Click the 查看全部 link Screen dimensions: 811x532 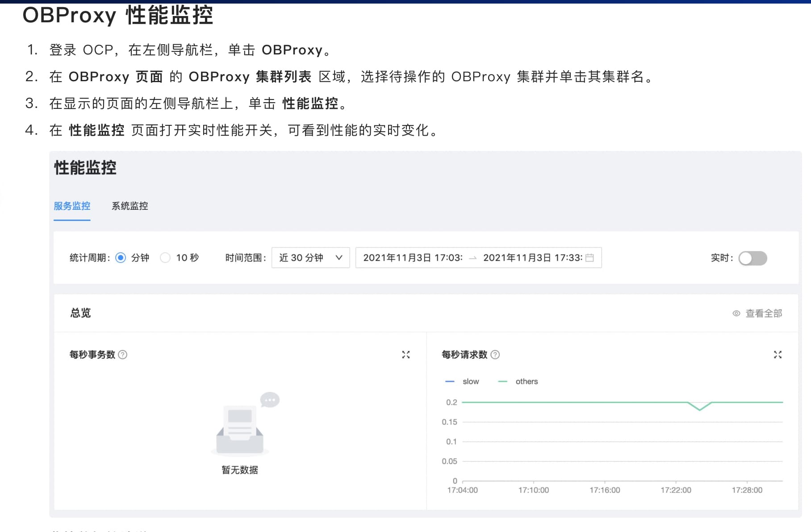764,313
